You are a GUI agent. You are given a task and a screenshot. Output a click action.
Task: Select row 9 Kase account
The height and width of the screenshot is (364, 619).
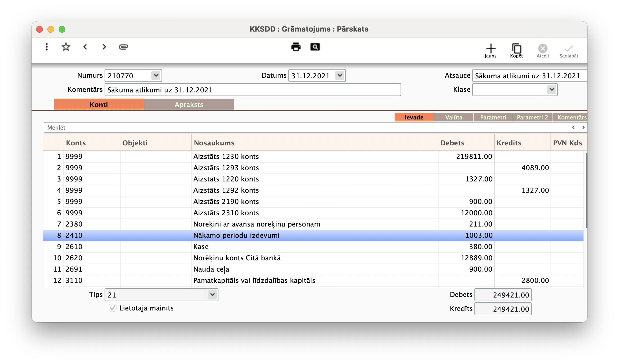pos(201,247)
